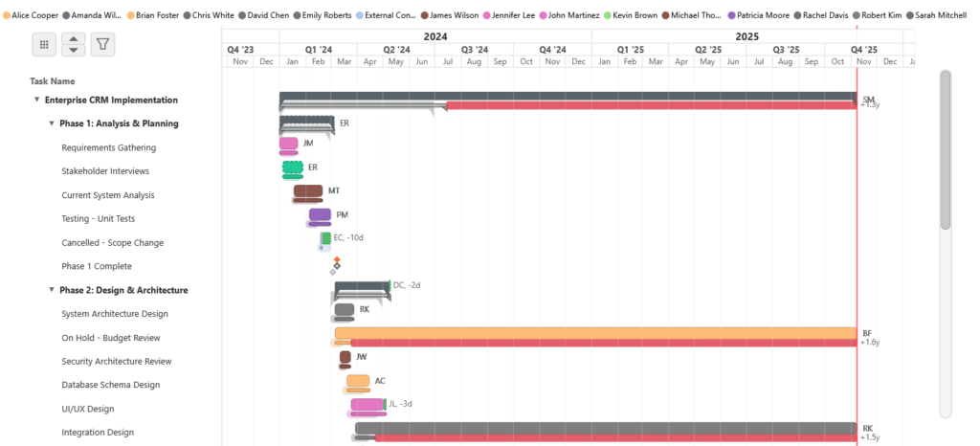980x446 pixels.
Task: Click the Phase 1 Complete milestone diamond
Action: [337, 260]
